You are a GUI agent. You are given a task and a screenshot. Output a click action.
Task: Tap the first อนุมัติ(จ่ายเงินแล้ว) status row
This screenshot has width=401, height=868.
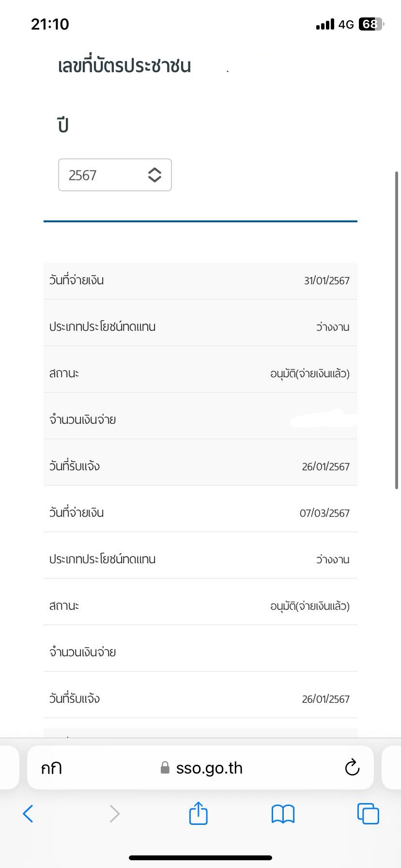coord(200,373)
